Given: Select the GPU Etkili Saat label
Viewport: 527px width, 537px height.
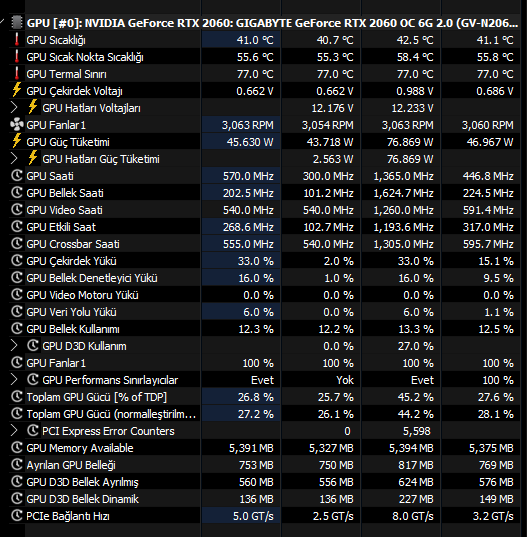Looking at the screenshot, I should coord(61,227).
